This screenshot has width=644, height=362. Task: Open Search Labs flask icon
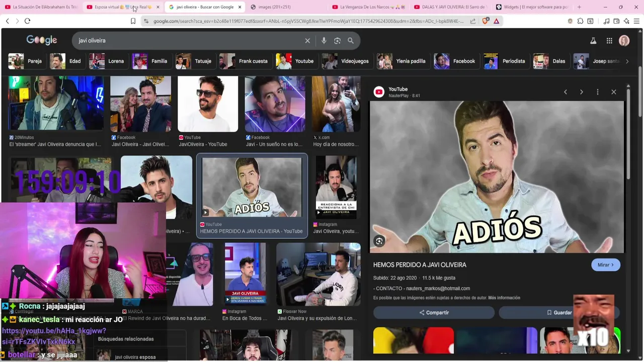(x=593, y=41)
